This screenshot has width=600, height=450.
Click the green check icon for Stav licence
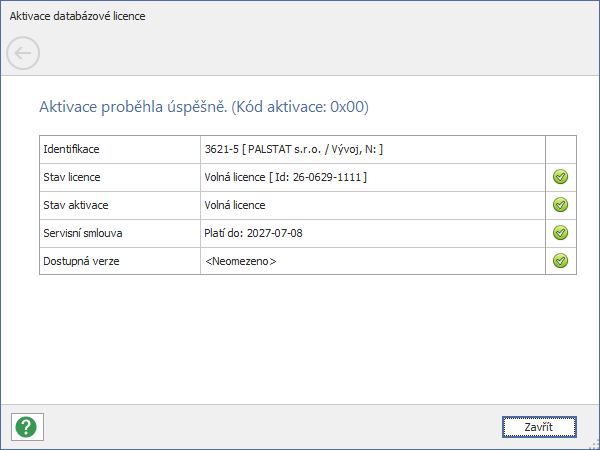(x=560, y=177)
